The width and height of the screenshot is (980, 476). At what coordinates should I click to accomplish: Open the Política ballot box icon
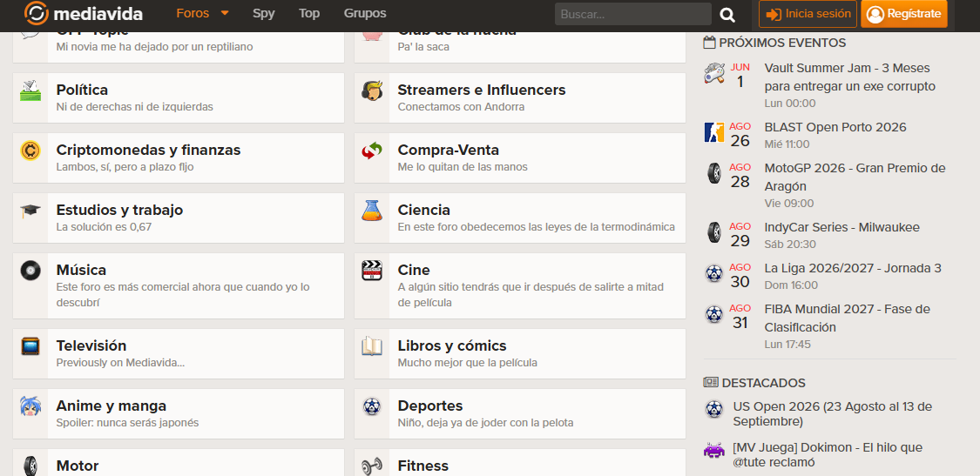click(x=30, y=91)
